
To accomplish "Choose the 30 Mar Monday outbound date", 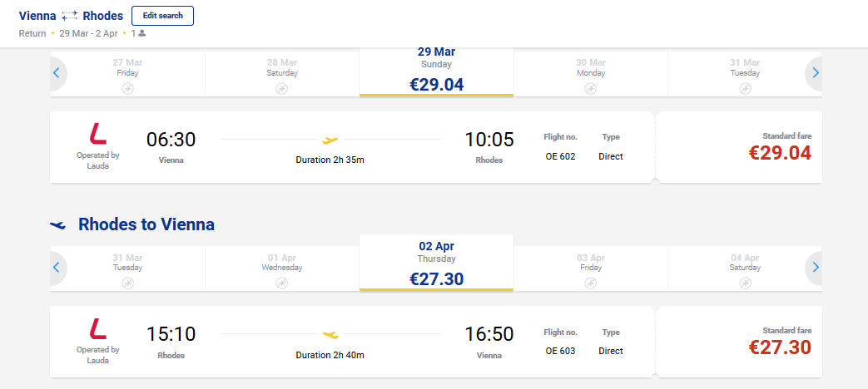I will point(591,74).
